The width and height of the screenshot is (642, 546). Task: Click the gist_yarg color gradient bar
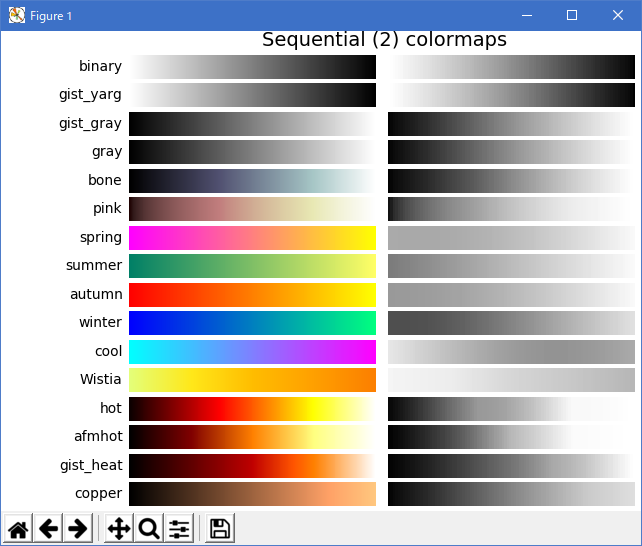252,95
